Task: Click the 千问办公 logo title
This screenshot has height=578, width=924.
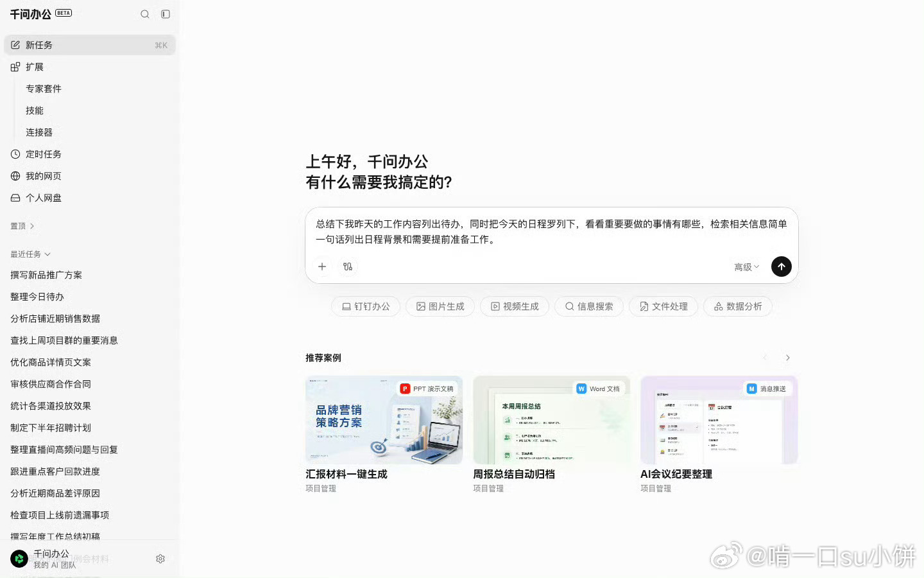Action: point(30,14)
